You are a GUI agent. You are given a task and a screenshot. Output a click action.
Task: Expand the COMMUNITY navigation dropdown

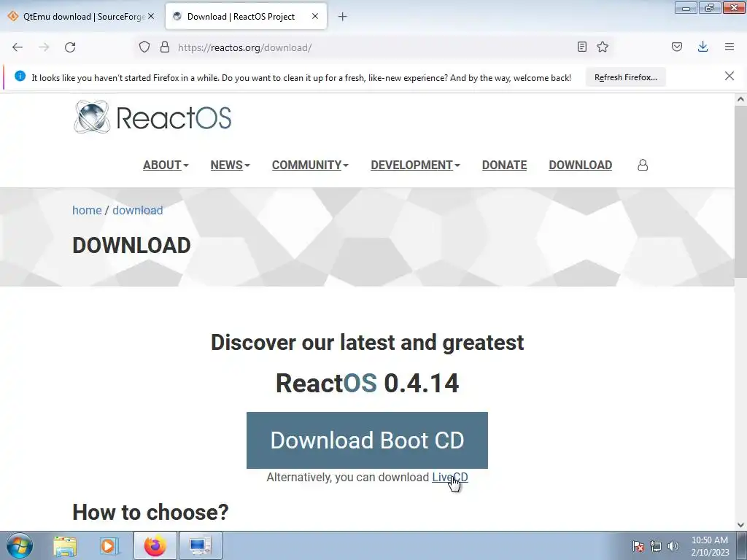[x=310, y=165]
